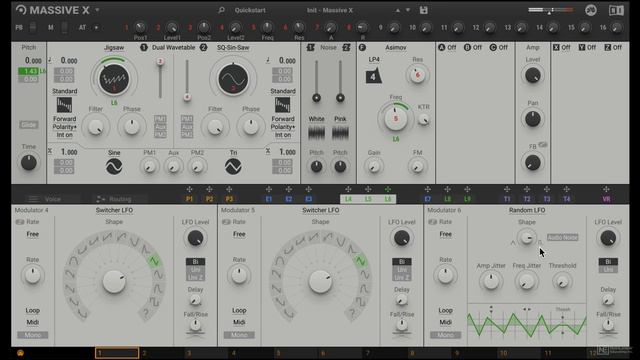640x360 pixels.
Task: Click insert effect slot A Off
Action: [447, 48]
